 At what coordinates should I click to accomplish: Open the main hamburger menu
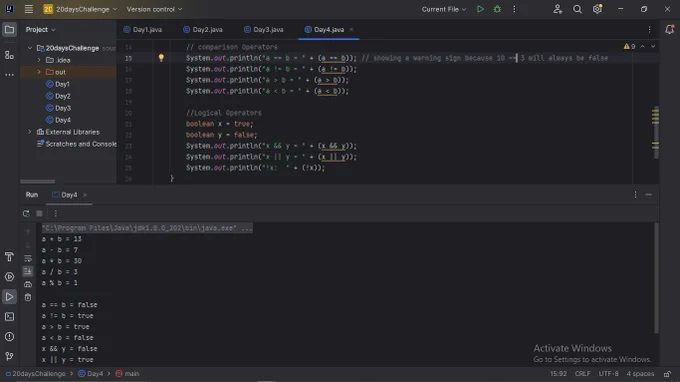29,9
